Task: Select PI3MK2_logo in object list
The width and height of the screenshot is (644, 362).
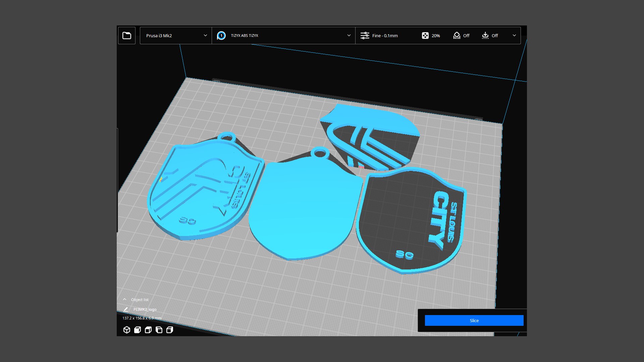Action: [145, 309]
